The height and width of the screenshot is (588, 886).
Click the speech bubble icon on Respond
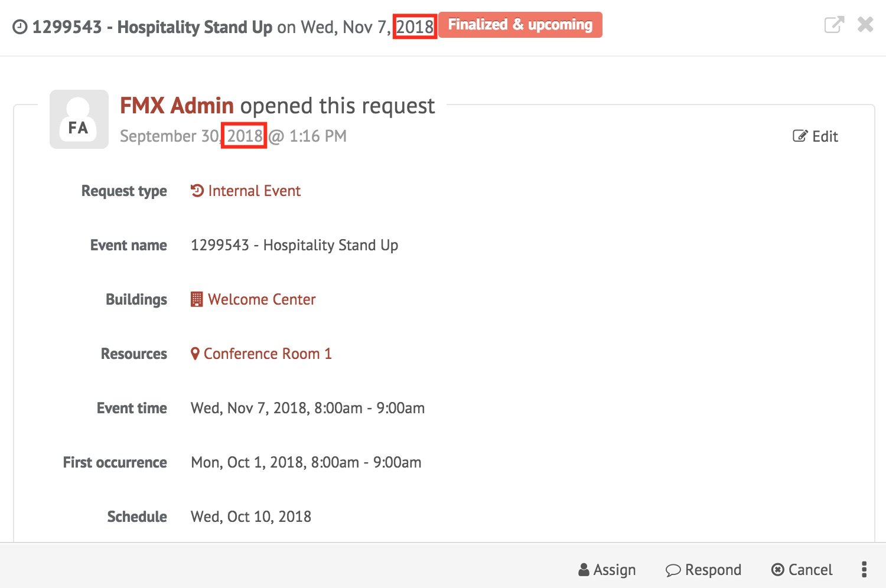coord(673,570)
